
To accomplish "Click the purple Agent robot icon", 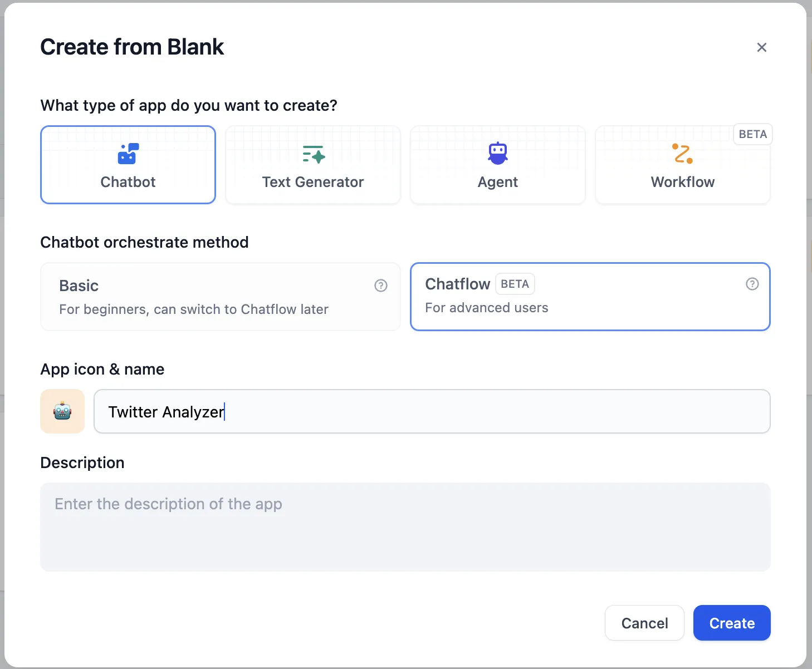I will click(x=498, y=153).
